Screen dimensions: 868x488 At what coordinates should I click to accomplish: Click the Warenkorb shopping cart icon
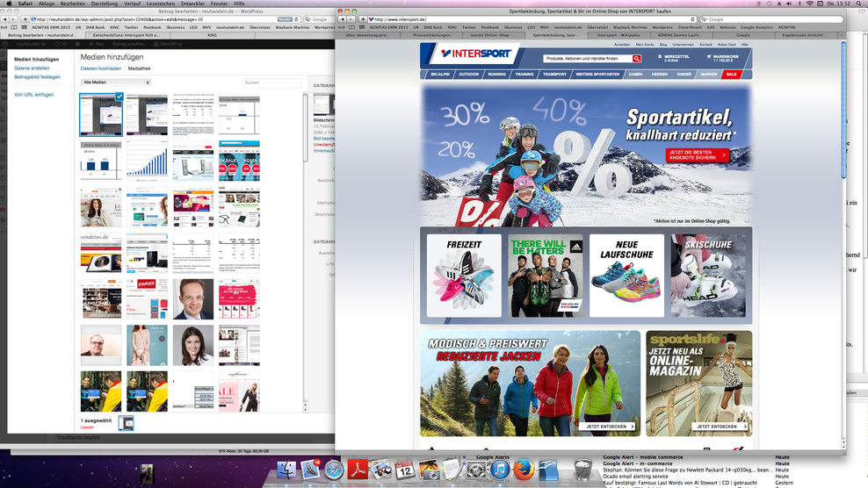(709, 56)
